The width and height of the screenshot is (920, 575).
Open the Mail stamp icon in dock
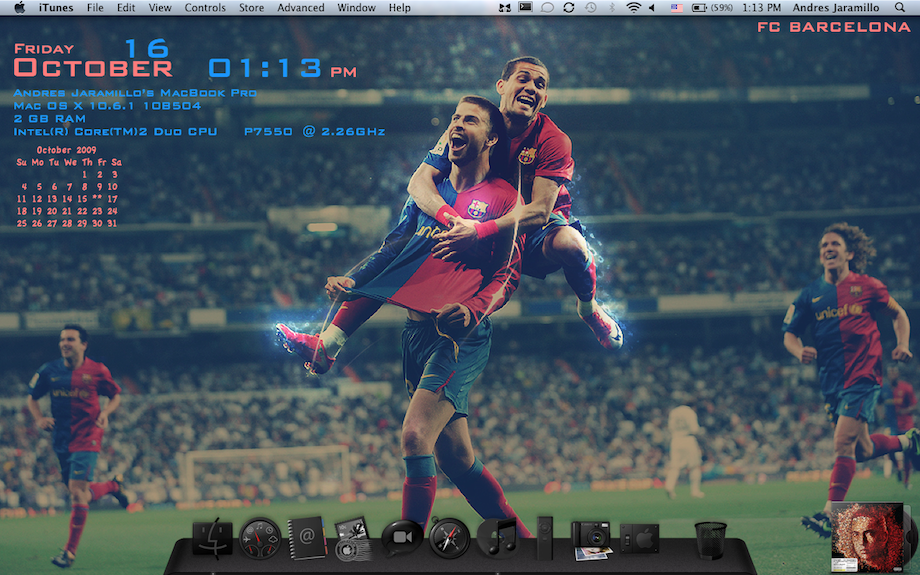353,539
